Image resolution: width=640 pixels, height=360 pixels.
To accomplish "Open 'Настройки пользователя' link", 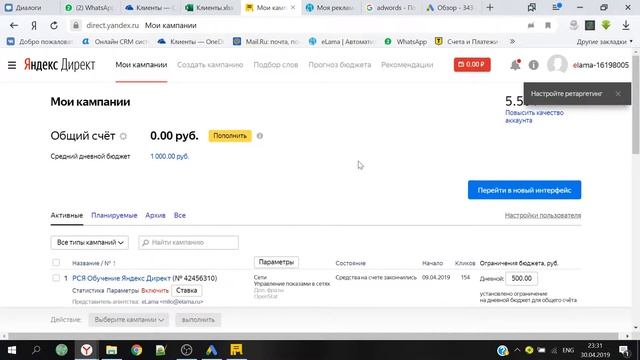I will [x=543, y=216].
